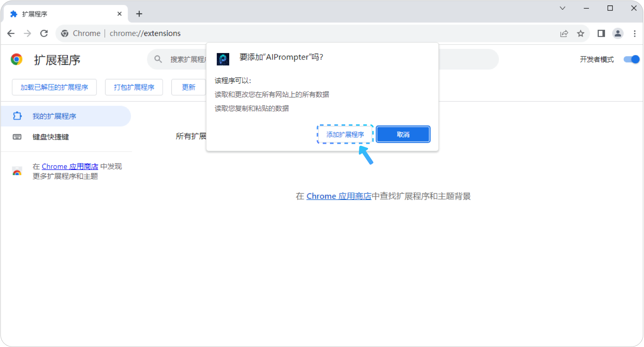Click text 读取和更改您在所有网站上的所有数据
Viewport: 644px width, 347px height.
272,95
